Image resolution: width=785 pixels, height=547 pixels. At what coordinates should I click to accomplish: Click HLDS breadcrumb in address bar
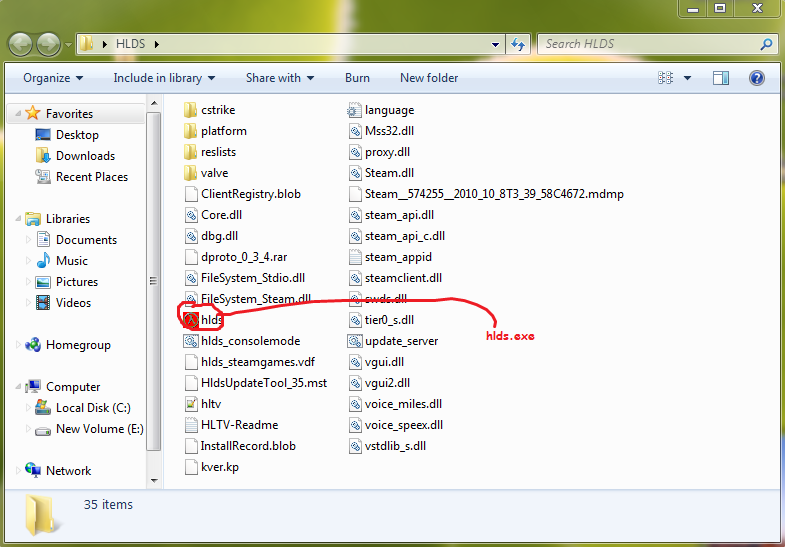tap(130, 44)
